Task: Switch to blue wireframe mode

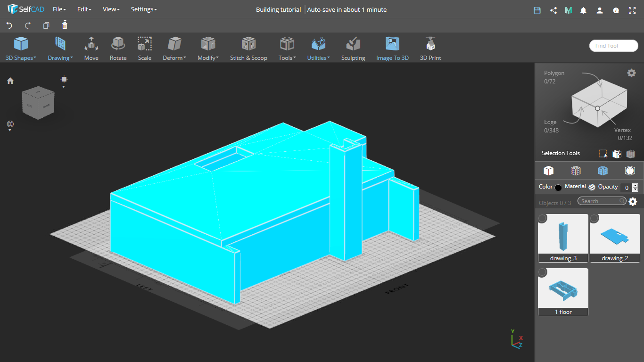Action: click(603, 171)
